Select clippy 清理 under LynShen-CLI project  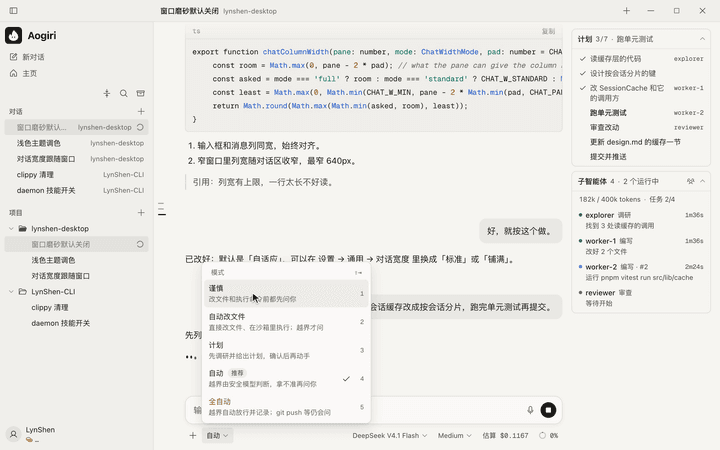77,308
